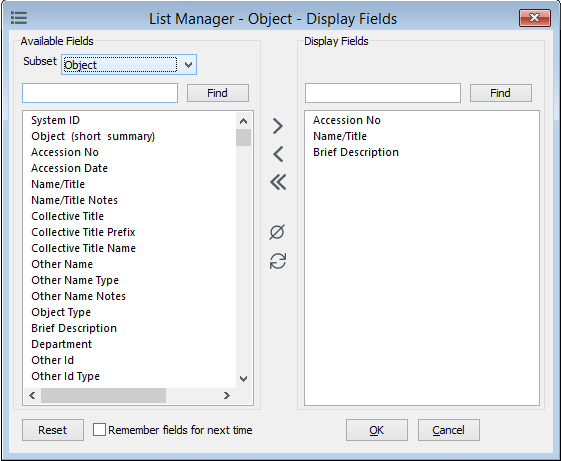Screen dimensions: 561x461
Task: Add selected field with right arrow icon
Action: pyautogui.click(x=278, y=126)
